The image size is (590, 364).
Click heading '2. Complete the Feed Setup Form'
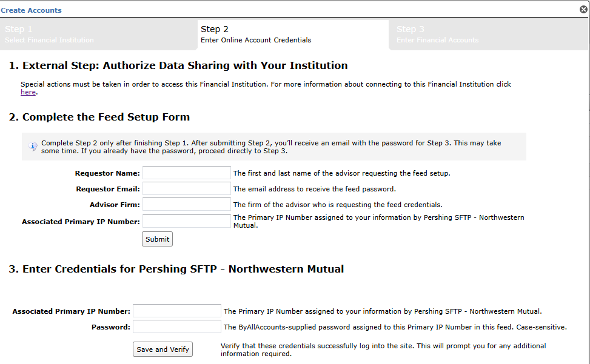coord(99,117)
